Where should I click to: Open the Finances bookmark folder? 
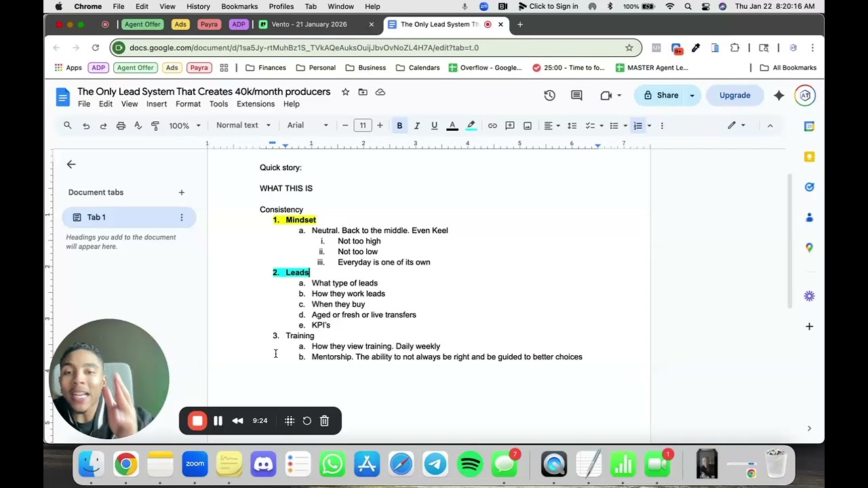tap(266, 68)
